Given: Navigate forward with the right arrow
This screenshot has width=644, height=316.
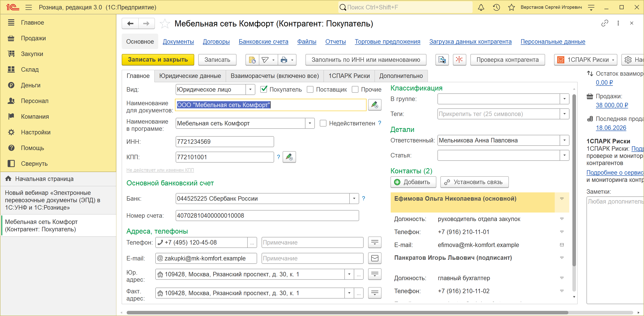Looking at the screenshot, I should [146, 24].
